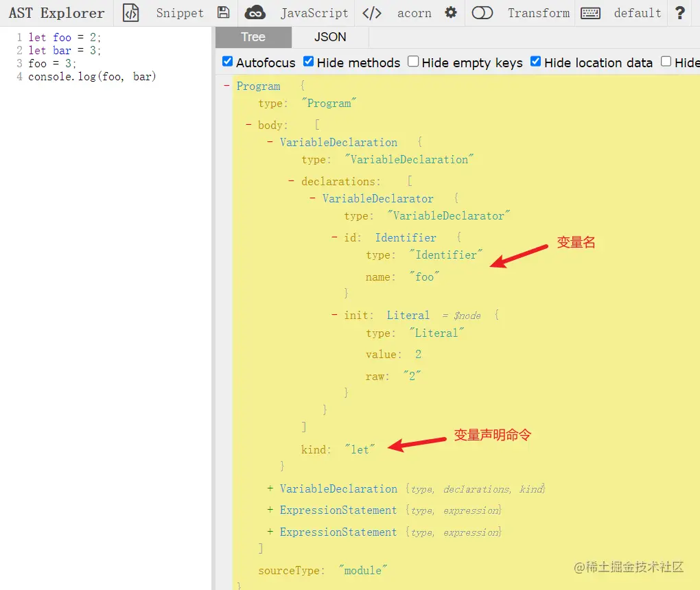Click the Literal node label
This screenshot has height=590, width=700.
(x=408, y=316)
